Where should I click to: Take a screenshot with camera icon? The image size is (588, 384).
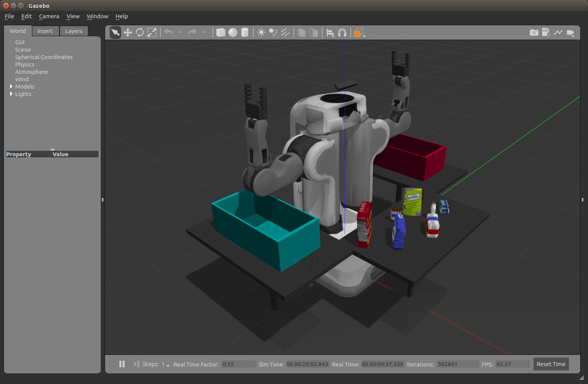[x=534, y=33]
